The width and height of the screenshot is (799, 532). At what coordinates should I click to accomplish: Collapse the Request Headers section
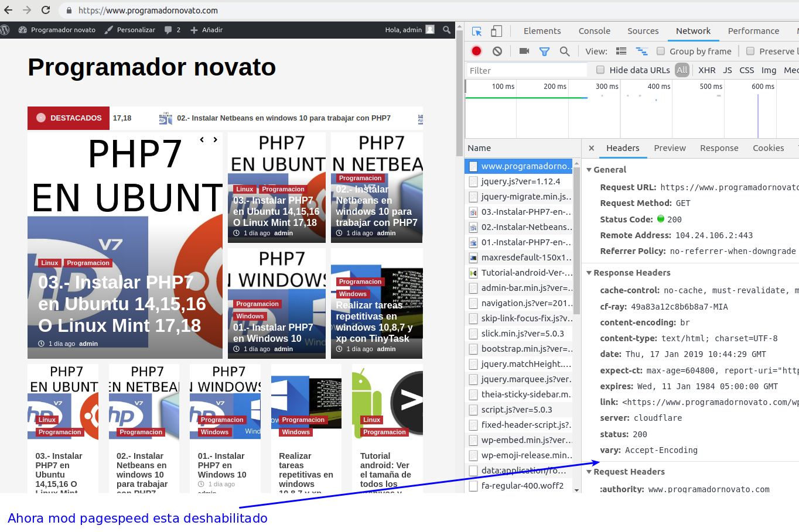pyautogui.click(x=589, y=472)
